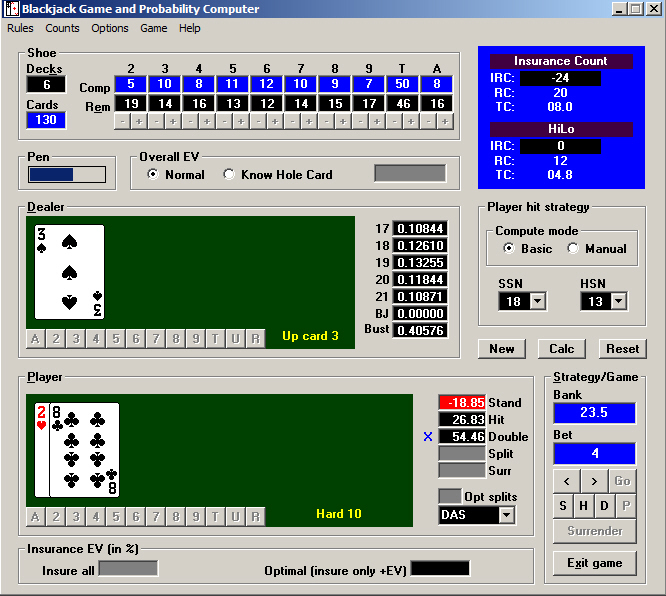Click the Exit game button
Viewport: 666px width, 596px height.
(x=594, y=563)
